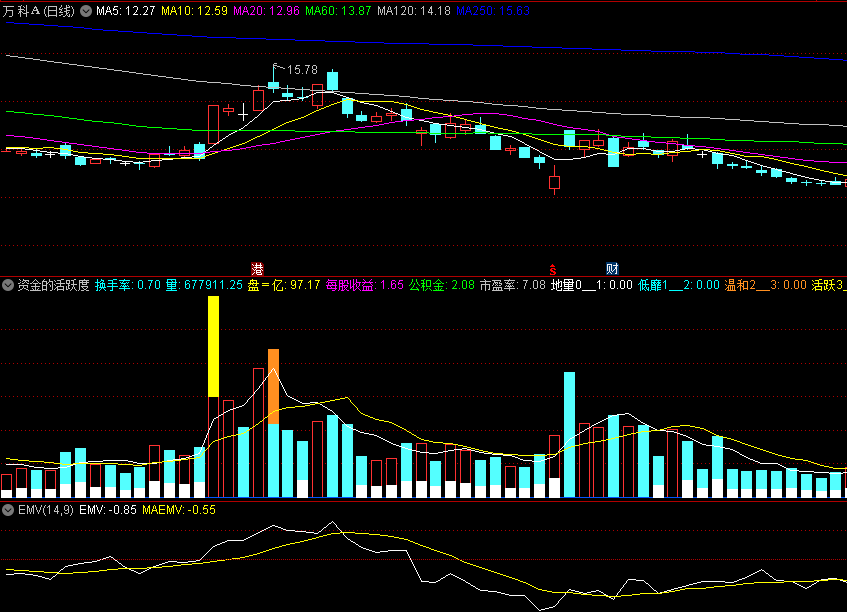Select the 万科A (日线) chart title
The height and width of the screenshot is (612, 847).
pos(38,11)
